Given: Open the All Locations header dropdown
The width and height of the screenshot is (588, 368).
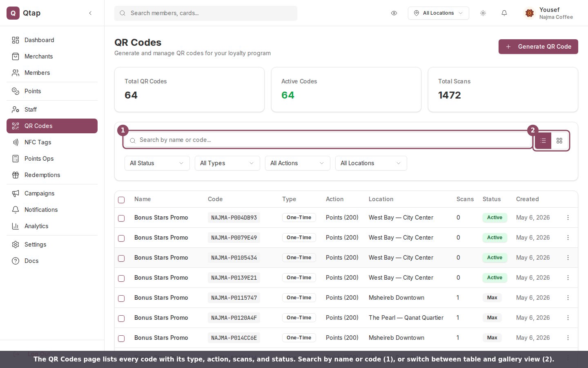Looking at the screenshot, I should (438, 13).
